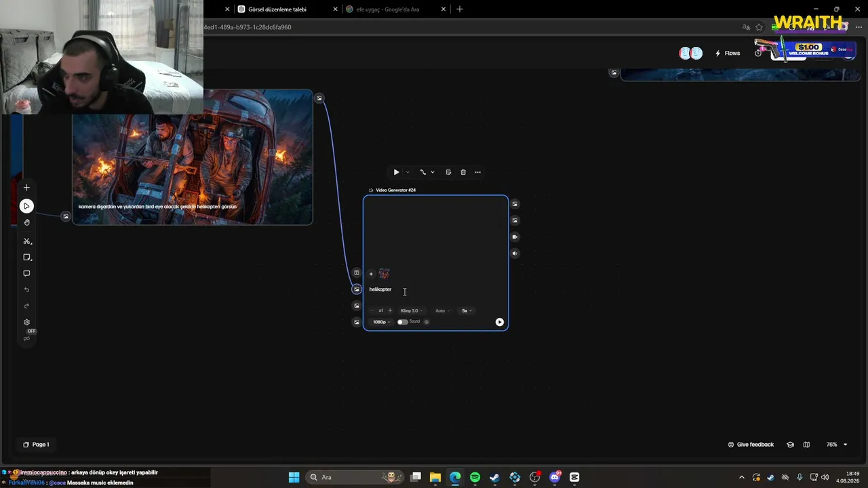
Task: Open the Auto aspect ratio dropdown
Action: [x=442, y=310]
